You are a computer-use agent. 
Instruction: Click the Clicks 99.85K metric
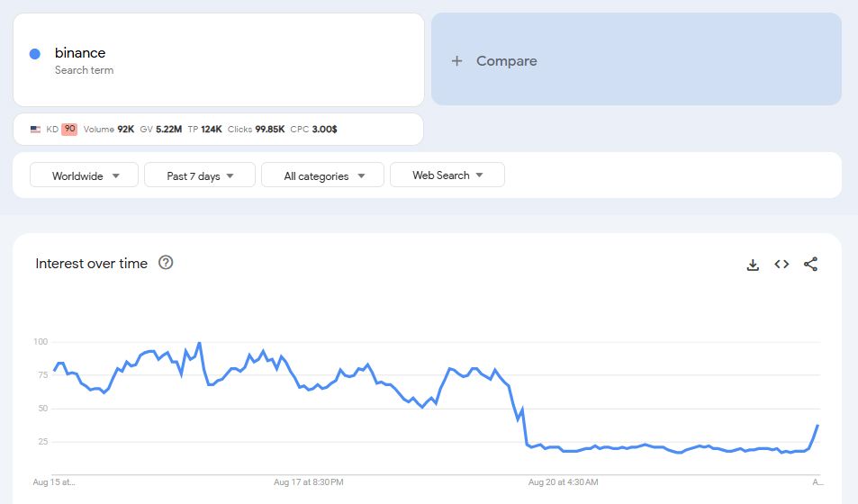(x=256, y=130)
